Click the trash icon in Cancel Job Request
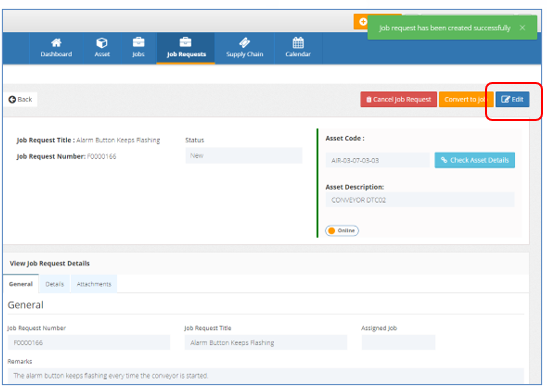This screenshot has height=388, width=547. tap(369, 100)
